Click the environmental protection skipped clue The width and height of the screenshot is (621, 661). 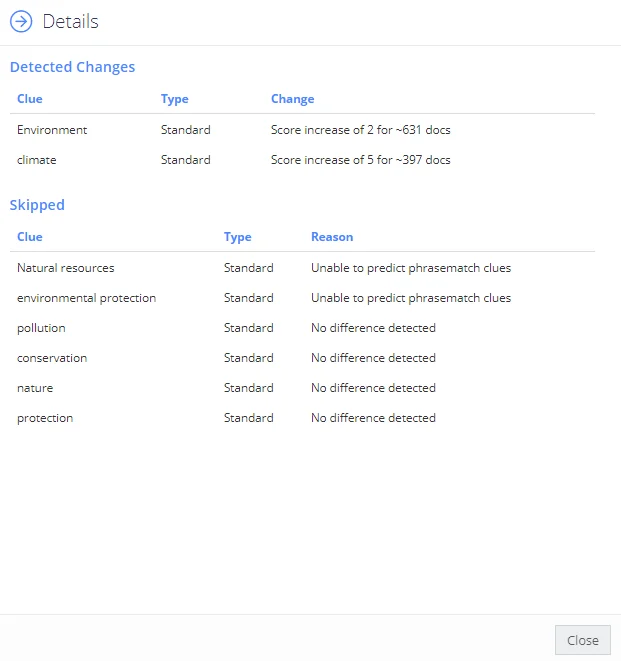(x=86, y=298)
